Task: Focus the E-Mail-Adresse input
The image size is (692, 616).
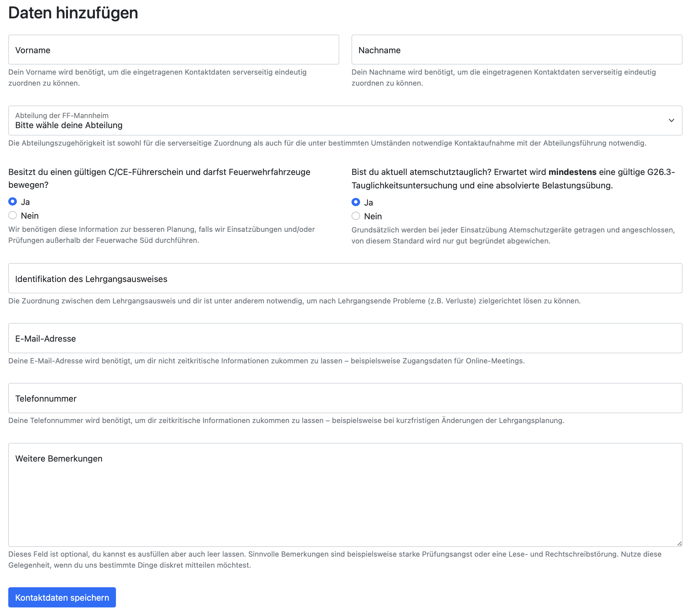Action: 345,338
